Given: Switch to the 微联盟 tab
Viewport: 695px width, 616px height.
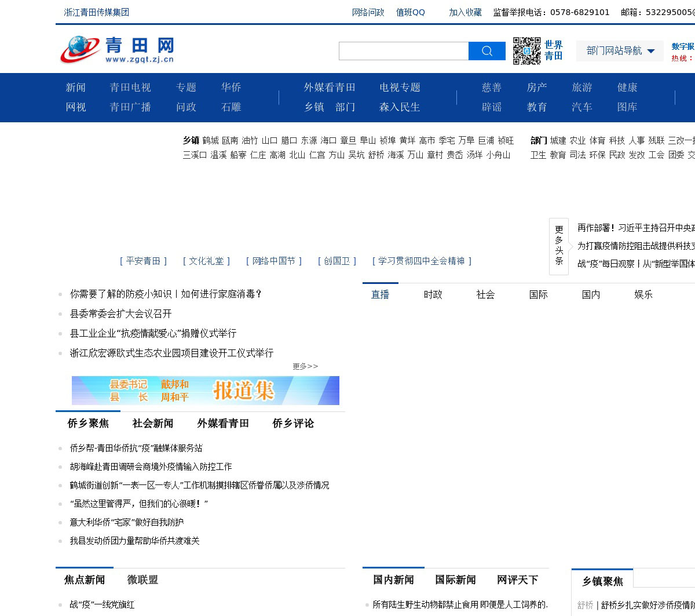Looking at the screenshot, I should tap(142, 580).
